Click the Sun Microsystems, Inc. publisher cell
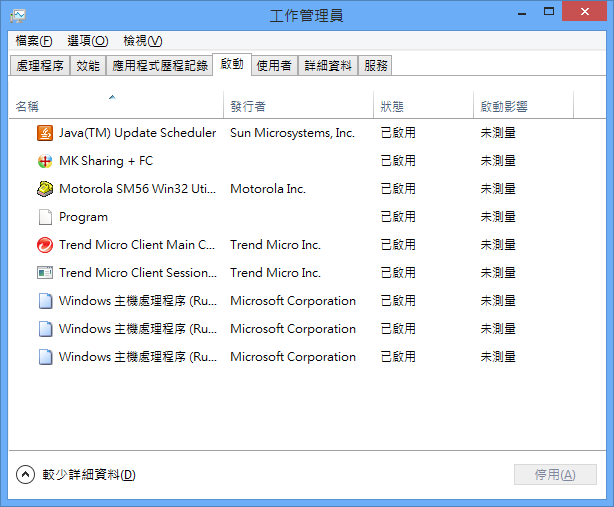Screen dimensions: 614x507 [x=293, y=133]
